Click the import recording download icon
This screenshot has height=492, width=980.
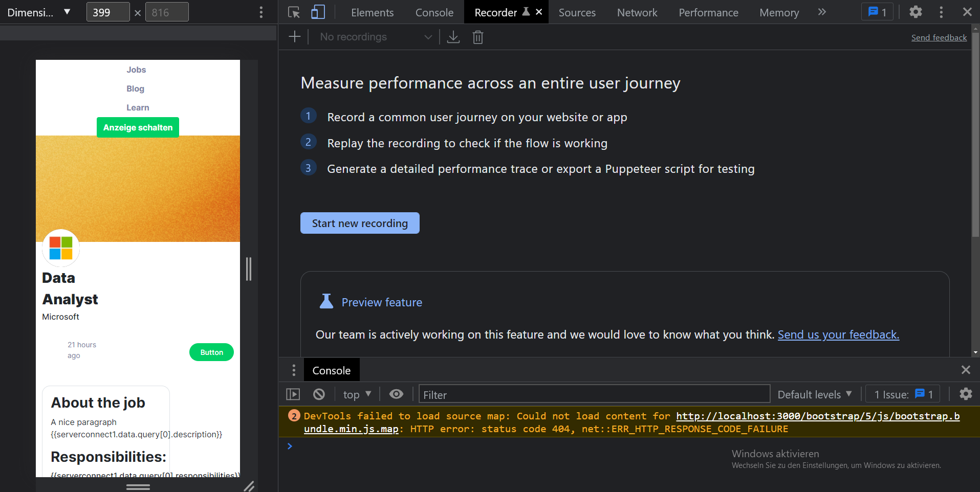[453, 37]
